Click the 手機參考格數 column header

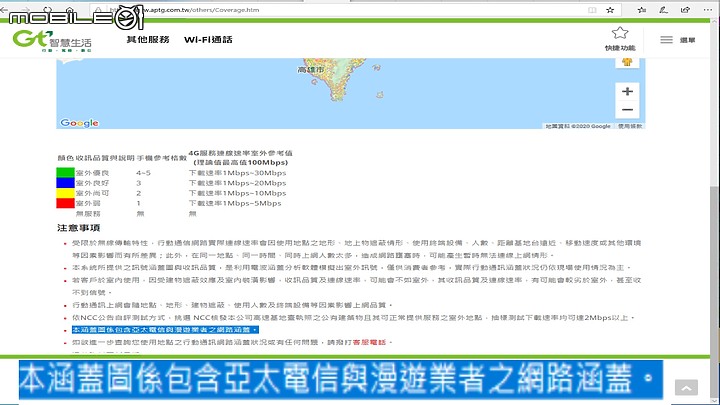(x=162, y=158)
